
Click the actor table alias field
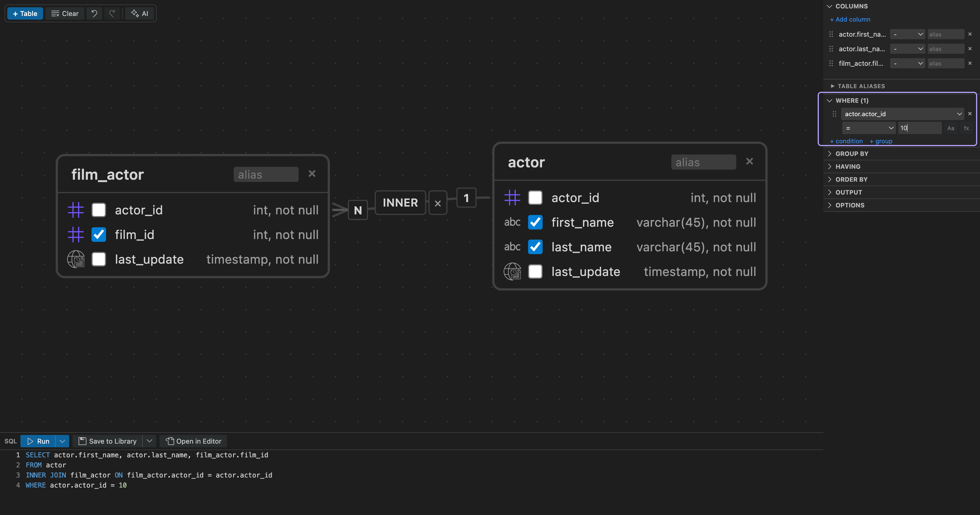[704, 162]
